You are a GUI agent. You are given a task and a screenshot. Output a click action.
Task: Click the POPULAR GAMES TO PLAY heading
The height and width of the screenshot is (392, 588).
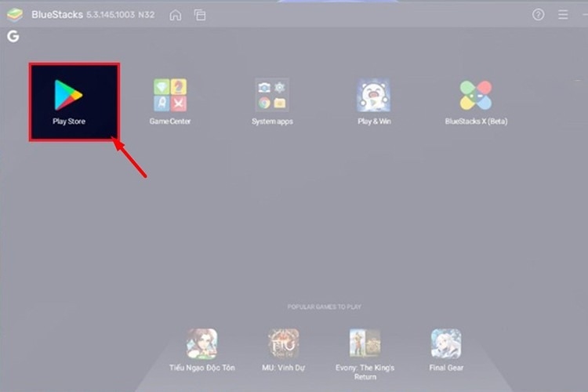[325, 307]
